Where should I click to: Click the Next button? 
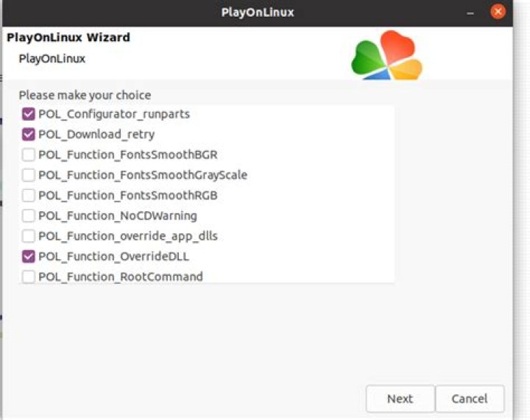[x=400, y=399]
